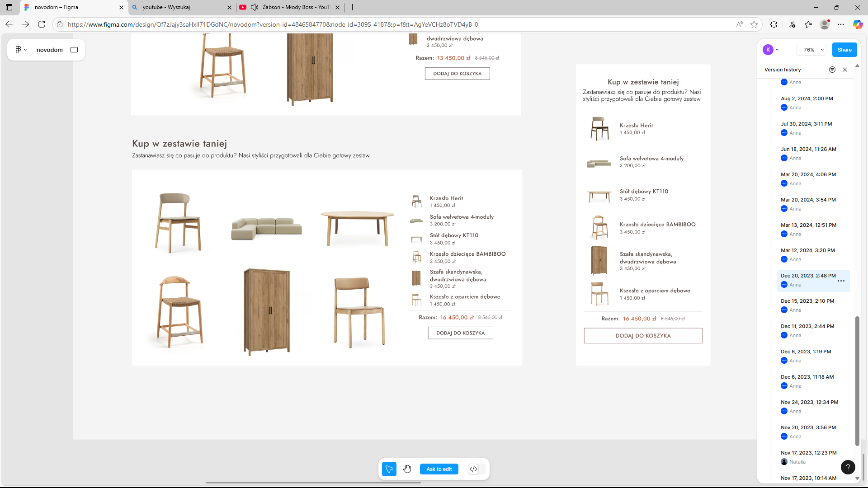Open version history filter icon
This screenshot has height=488, width=868.
(832, 70)
